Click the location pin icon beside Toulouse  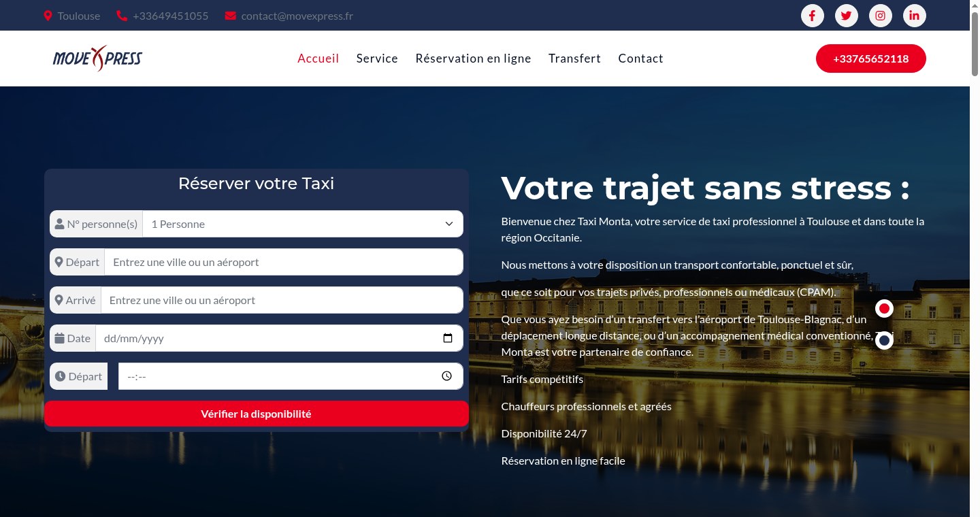tap(48, 16)
